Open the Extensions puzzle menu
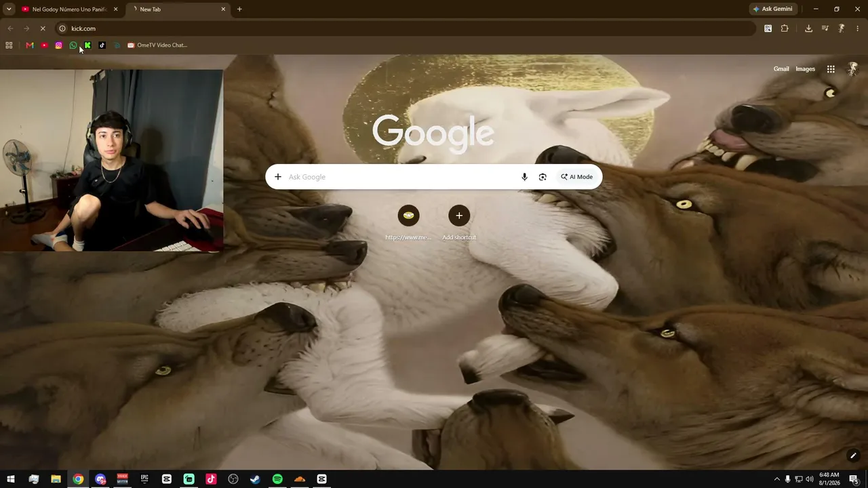This screenshot has height=488, width=868. (785, 28)
